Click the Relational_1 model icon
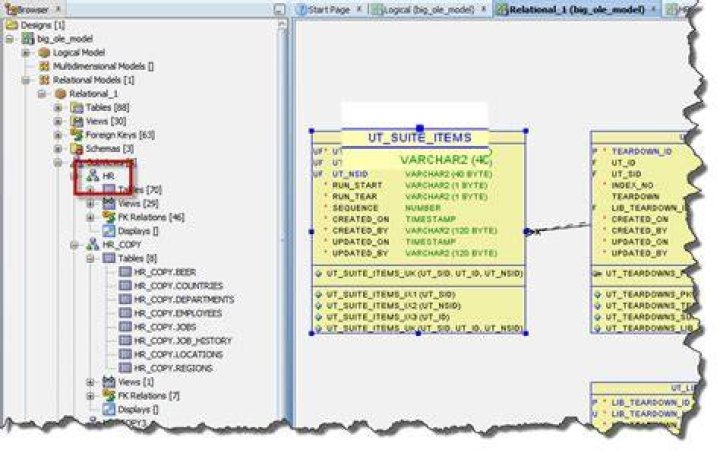The image size is (720, 453). tap(61, 94)
